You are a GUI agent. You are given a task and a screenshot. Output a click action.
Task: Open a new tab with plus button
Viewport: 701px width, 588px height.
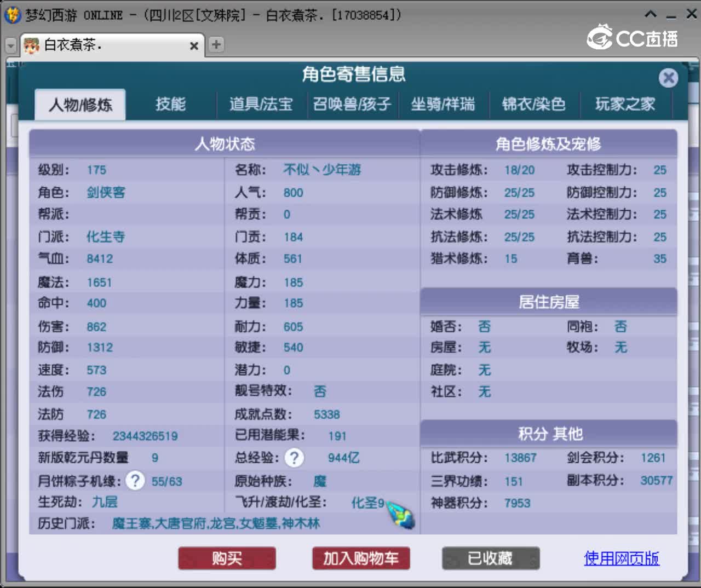[x=216, y=44]
